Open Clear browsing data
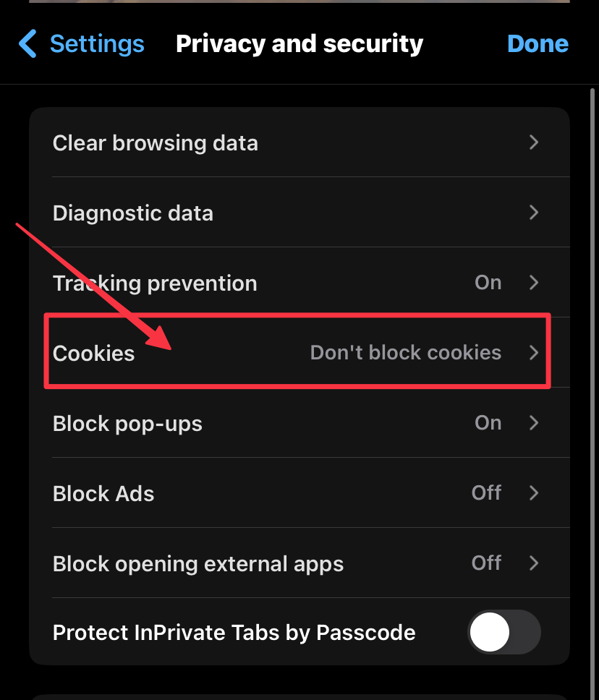Image resolution: width=599 pixels, height=700 pixels. pos(156,143)
